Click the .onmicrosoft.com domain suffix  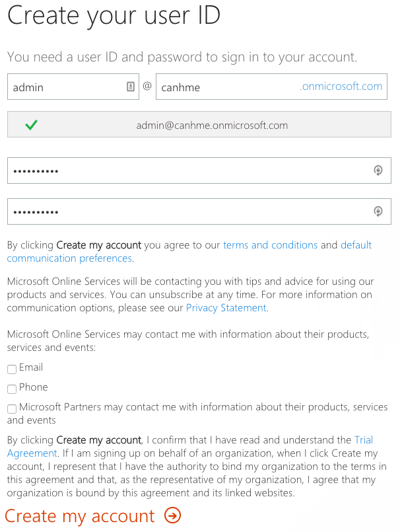point(341,86)
